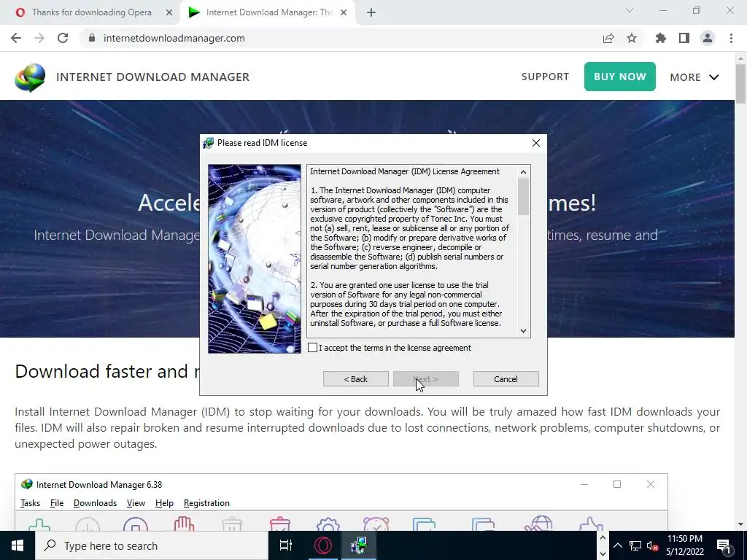747x560 pixels.
Task: Open Help menu in IDM screenshot
Action: pyautogui.click(x=164, y=503)
